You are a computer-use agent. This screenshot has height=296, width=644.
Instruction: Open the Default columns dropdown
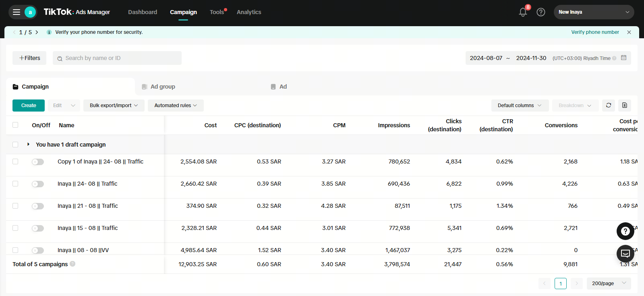[x=520, y=106]
